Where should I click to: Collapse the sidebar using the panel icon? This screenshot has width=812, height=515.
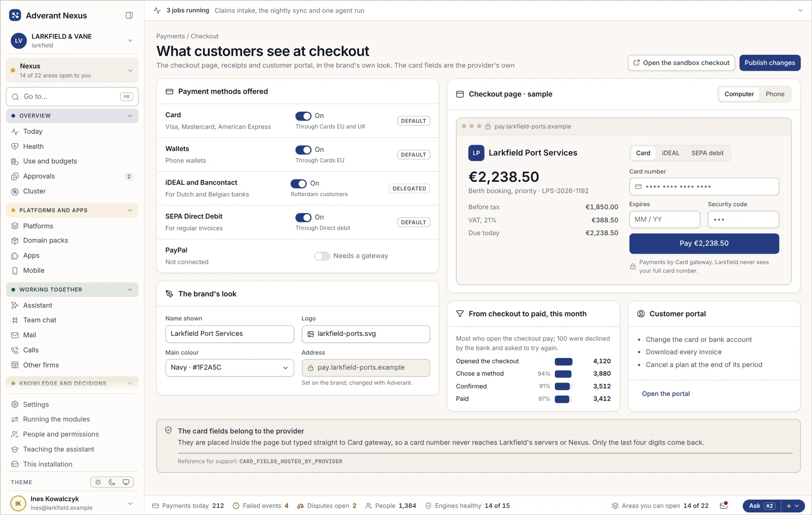coord(129,15)
